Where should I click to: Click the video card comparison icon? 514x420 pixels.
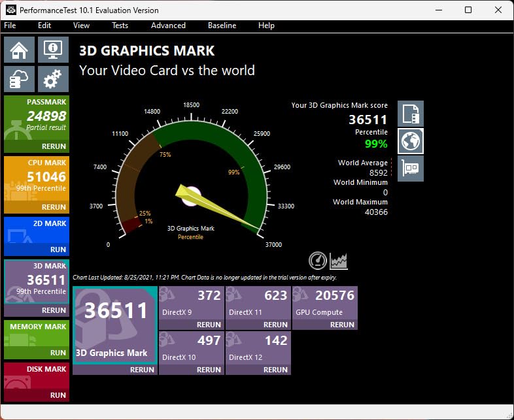411,169
